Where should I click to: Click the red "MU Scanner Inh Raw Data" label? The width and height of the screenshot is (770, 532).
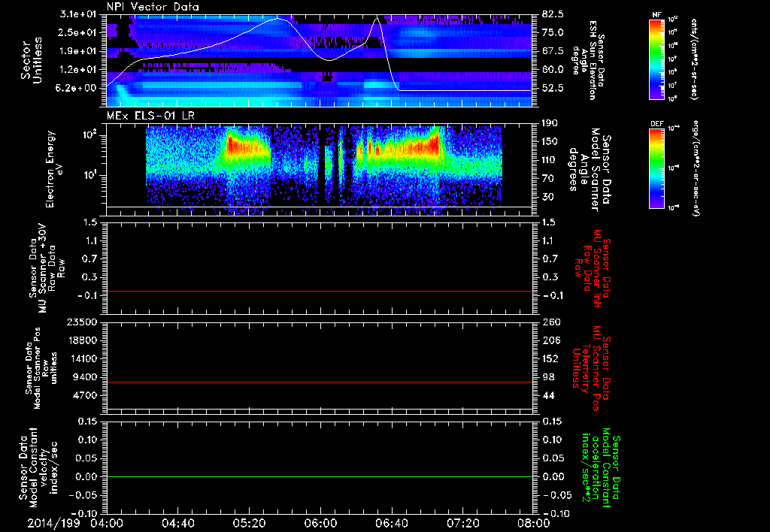[593, 268]
